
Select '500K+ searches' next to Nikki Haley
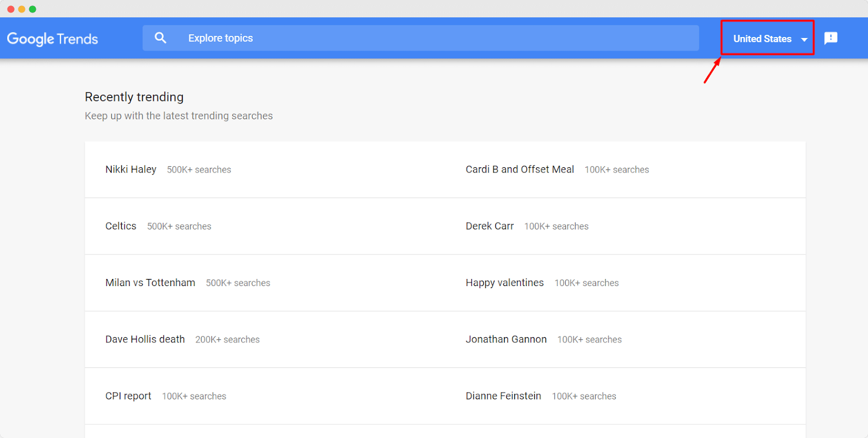click(x=199, y=170)
